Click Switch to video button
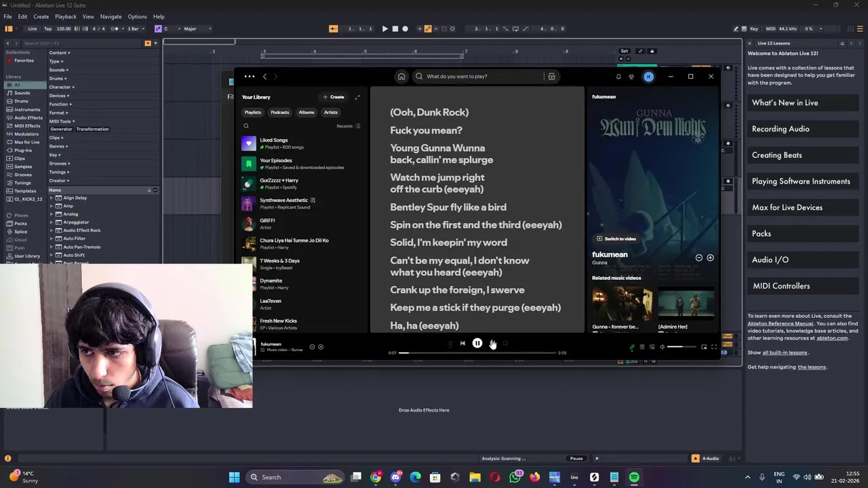The height and width of the screenshot is (488, 868). pyautogui.click(x=616, y=239)
